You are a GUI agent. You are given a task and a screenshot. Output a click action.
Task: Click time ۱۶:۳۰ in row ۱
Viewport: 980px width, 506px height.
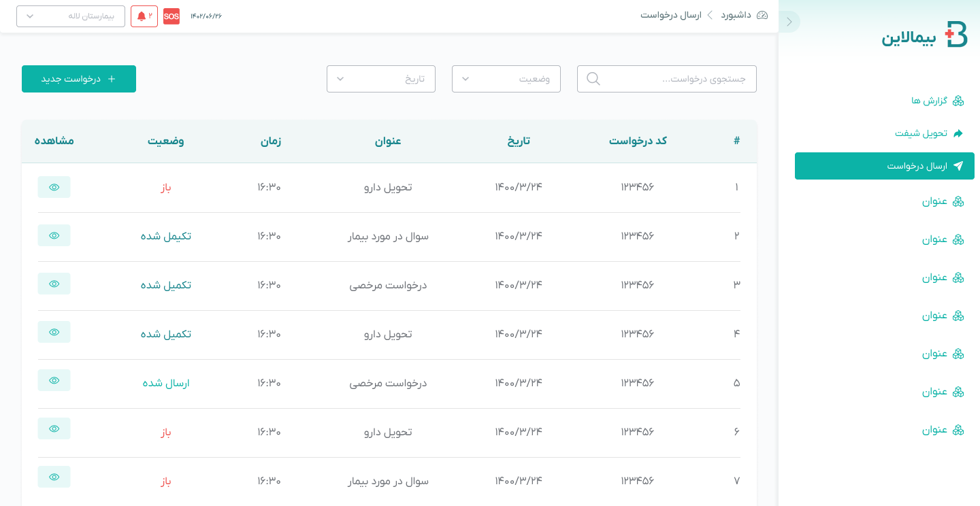[x=269, y=187]
